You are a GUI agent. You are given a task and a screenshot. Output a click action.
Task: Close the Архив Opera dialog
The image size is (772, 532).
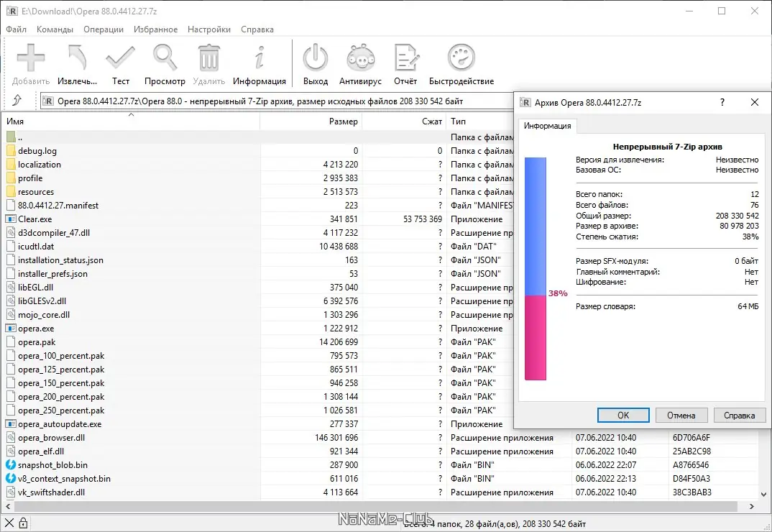pos(754,102)
